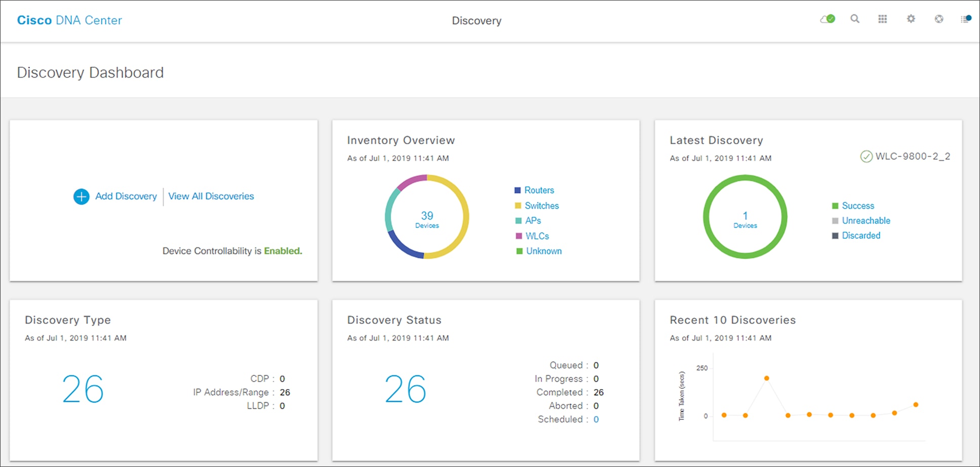Click the Add Discovery link
This screenshot has height=467, width=980.
(x=126, y=196)
